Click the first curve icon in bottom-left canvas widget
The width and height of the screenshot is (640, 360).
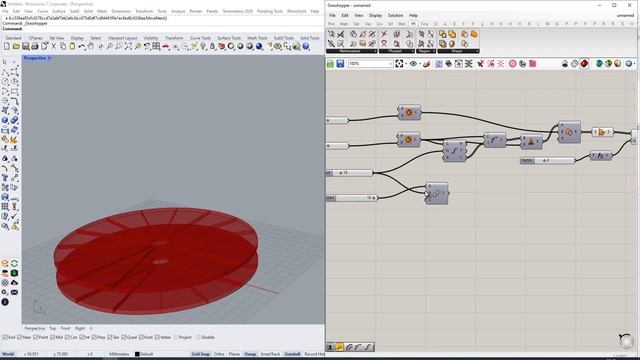coord(349,347)
